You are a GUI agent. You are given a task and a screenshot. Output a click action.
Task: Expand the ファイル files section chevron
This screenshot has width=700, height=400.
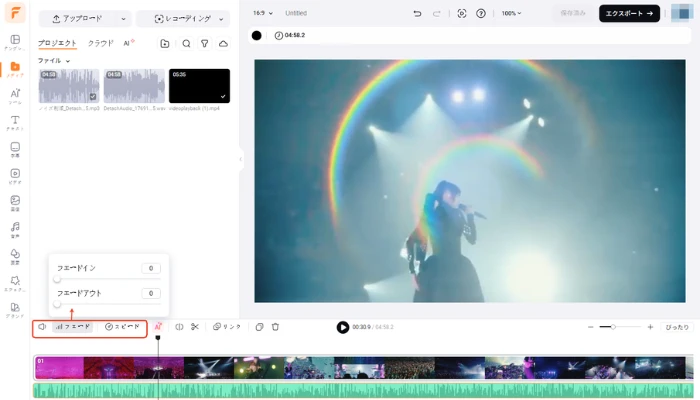(x=68, y=61)
